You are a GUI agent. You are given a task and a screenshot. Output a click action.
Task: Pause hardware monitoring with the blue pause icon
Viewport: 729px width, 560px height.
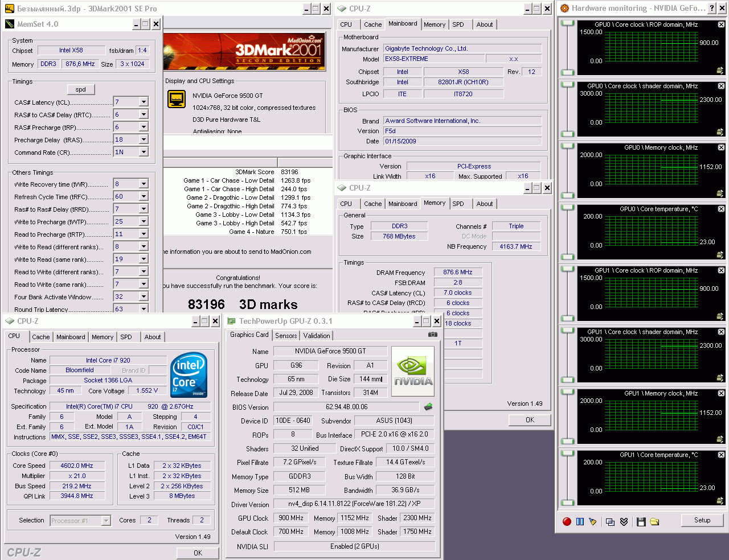pos(580,521)
